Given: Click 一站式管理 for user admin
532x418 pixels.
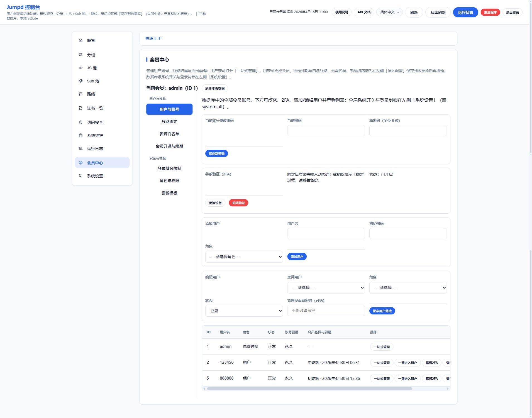Looking at the screenshot, I should (382, 347).
